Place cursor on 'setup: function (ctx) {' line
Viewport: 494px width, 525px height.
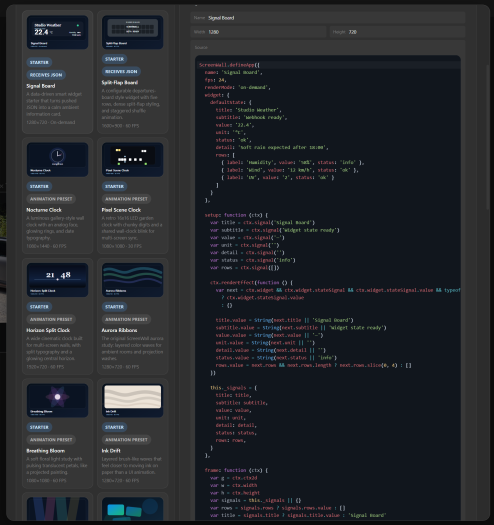(236, 215)
